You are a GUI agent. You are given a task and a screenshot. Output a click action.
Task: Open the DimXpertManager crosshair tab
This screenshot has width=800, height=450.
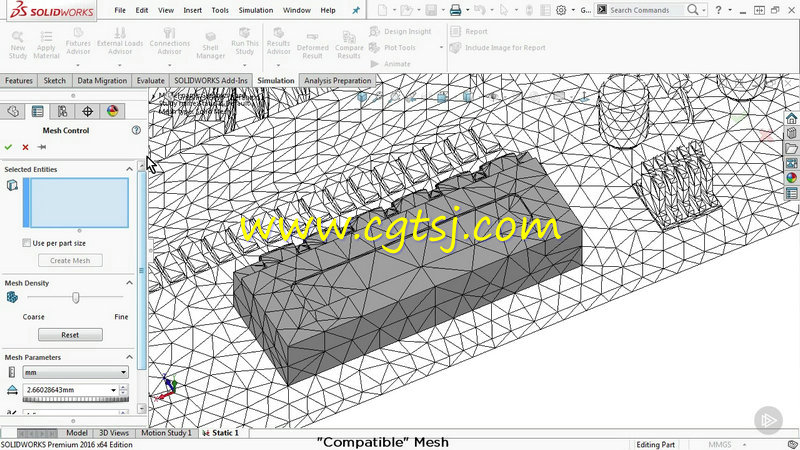tap(87, 111)
